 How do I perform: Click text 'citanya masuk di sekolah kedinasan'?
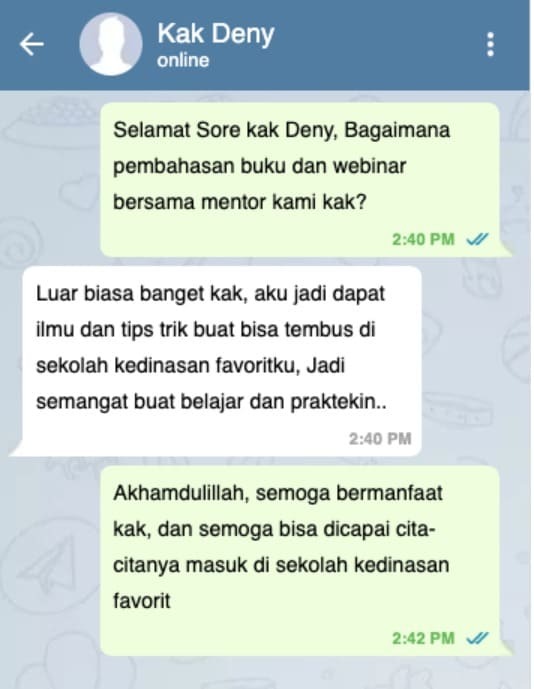click(x=281, y=565)
